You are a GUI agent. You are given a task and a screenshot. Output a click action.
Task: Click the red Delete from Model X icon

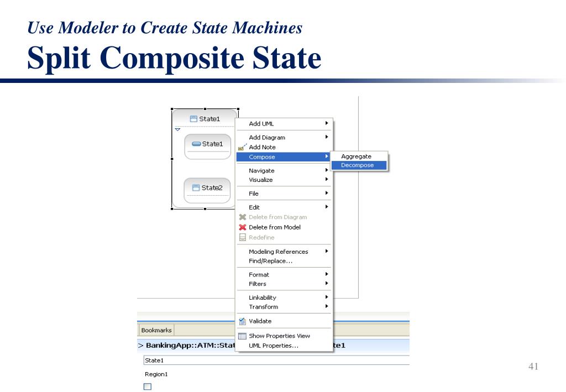[243, 227]
